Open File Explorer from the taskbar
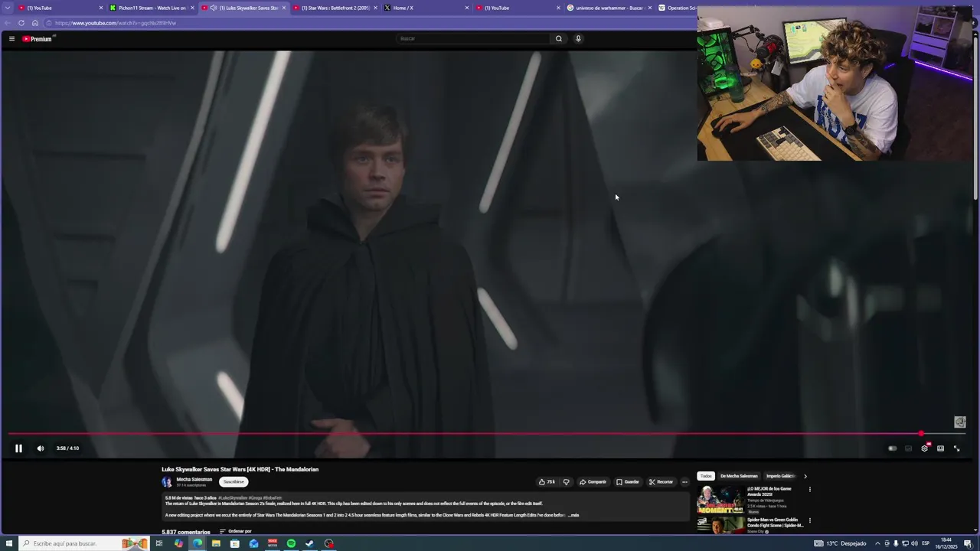The height and width of the screenshot is (551, 980). click(216, 543)
